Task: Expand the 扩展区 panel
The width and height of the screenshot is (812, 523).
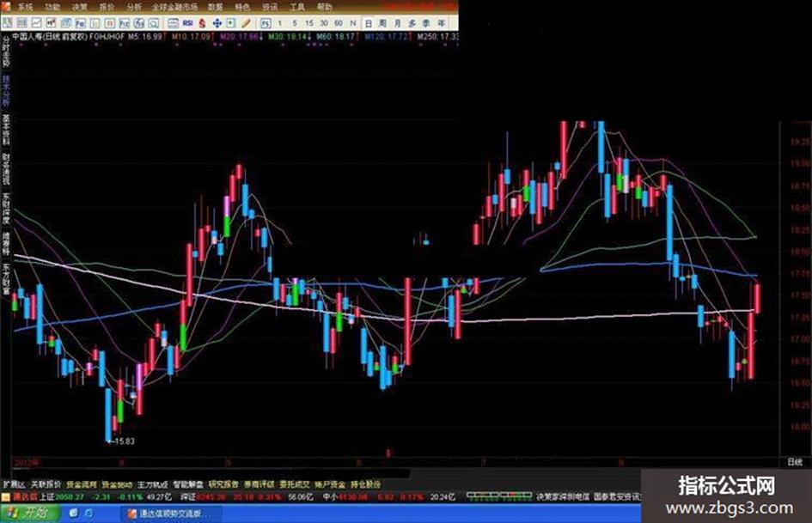Action: 13,484
